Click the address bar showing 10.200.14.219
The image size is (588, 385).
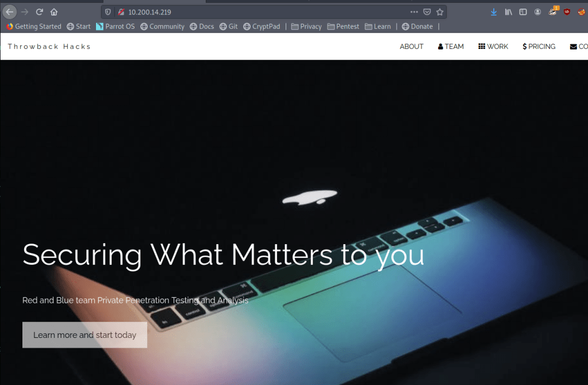tap(263, 12)
